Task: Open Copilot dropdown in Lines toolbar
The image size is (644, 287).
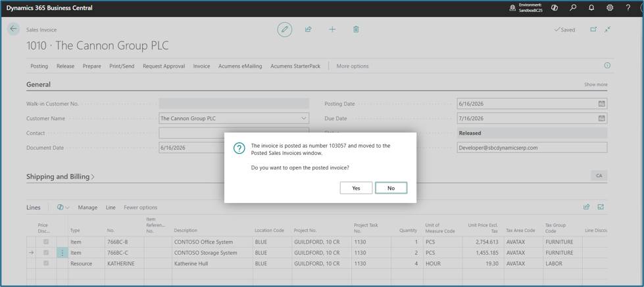Action: (63, 208)
